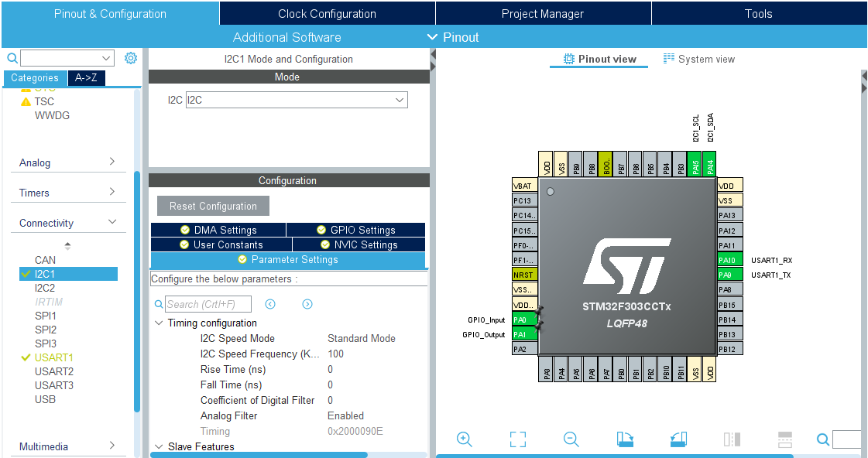Open the NVIC Settings tab
The width and height of the screenshot is (868, 458).
[359, 244]
